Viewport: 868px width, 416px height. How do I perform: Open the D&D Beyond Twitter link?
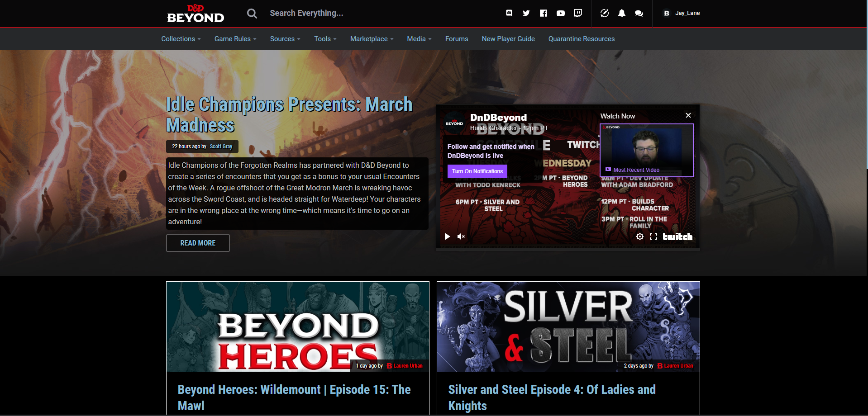point(526,13)
